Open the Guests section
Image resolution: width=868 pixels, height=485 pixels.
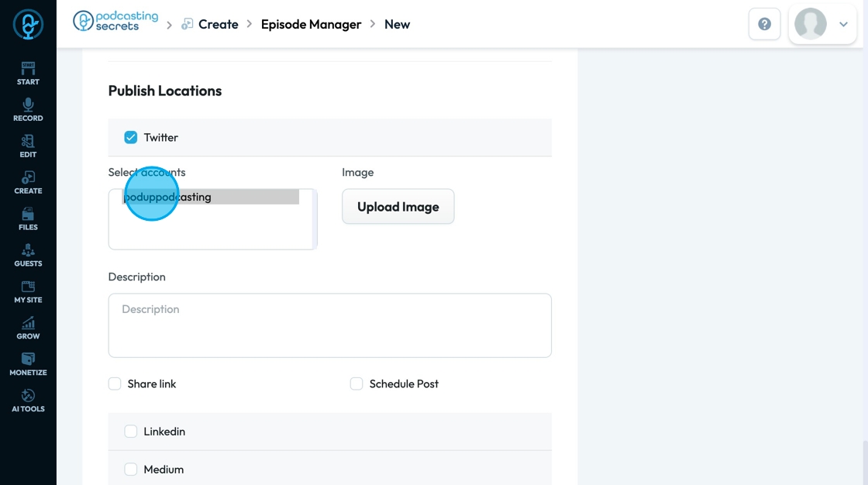(28, 255)
